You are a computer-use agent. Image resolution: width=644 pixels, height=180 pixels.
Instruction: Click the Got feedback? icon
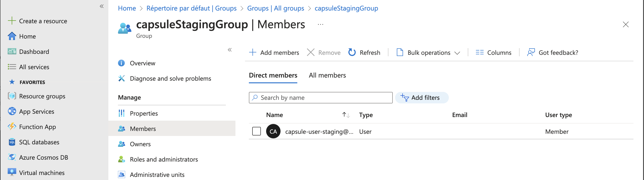click(531, 52)
